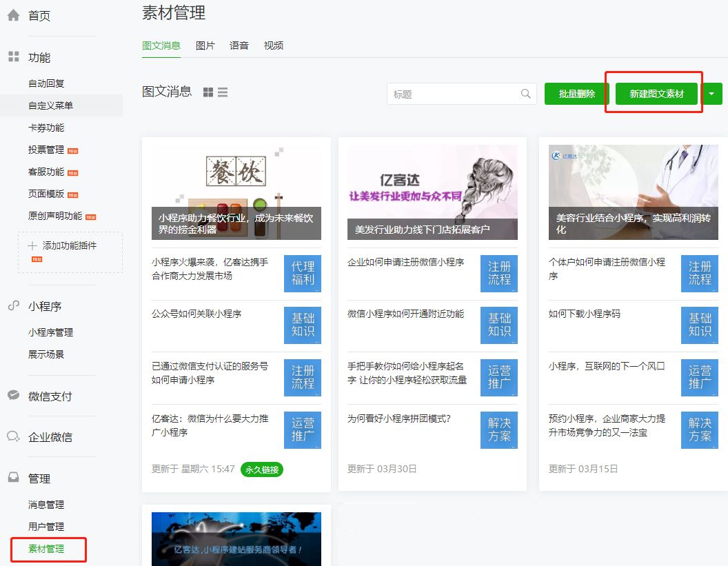Switch to grid view layout icon

tap(208, 92)
